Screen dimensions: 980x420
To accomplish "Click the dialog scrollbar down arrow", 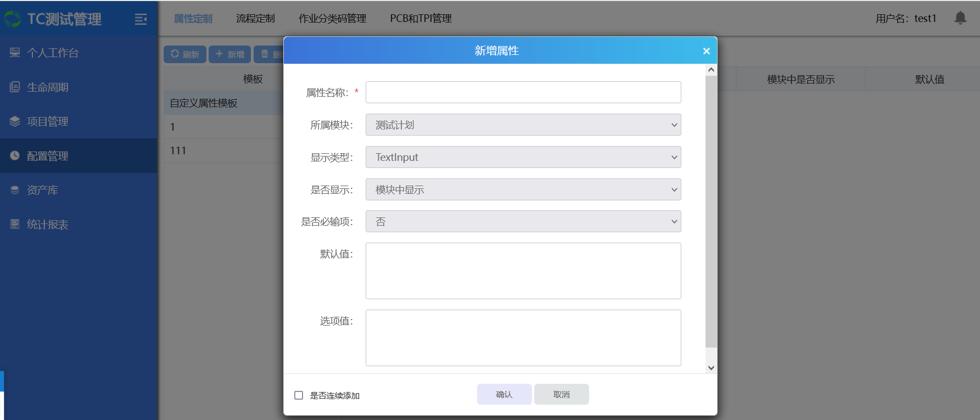I will (x=711, y=368).
